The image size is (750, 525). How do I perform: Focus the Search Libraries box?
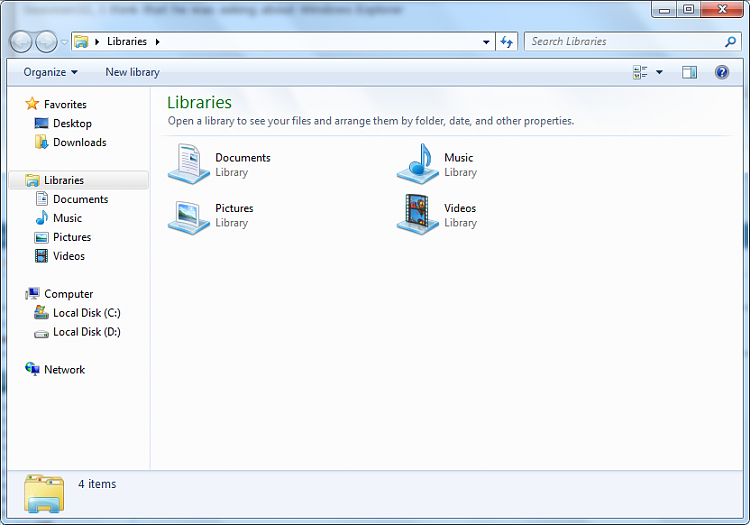coord(632,42)
